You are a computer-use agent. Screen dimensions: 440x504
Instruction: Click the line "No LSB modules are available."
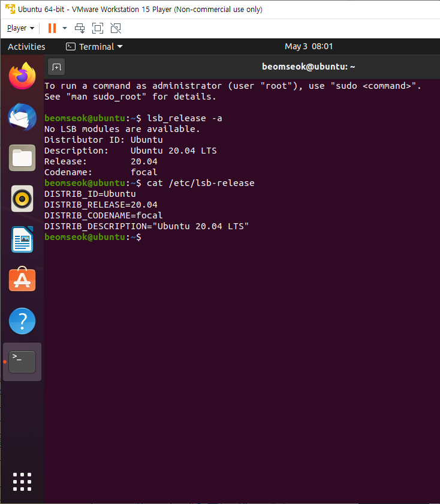click(122, 129)
